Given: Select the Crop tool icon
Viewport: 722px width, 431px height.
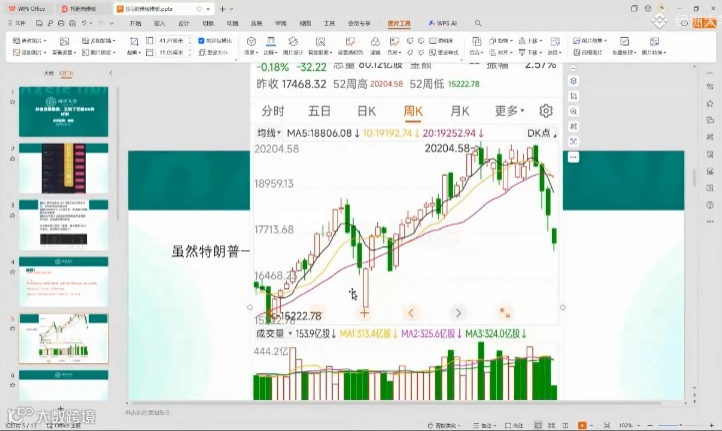Looking at the screenshot, I should pyautogui.click(x=134, y=41).
